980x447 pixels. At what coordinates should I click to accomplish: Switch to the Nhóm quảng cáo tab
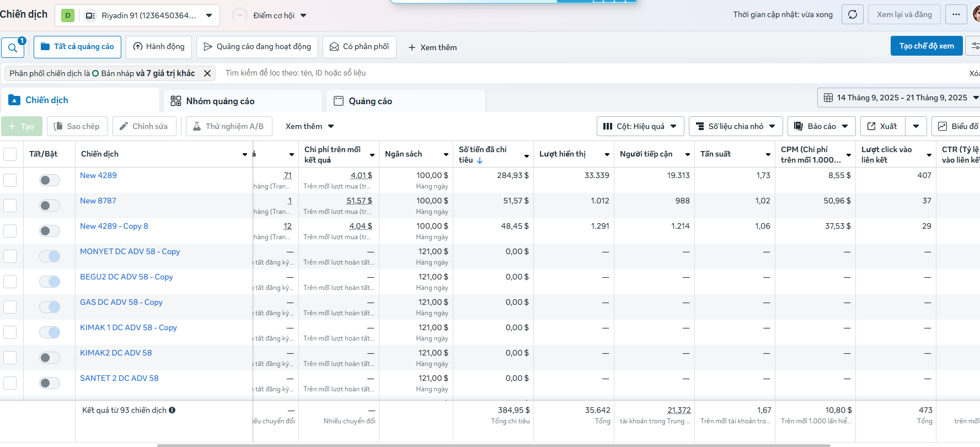coord(220,101)
